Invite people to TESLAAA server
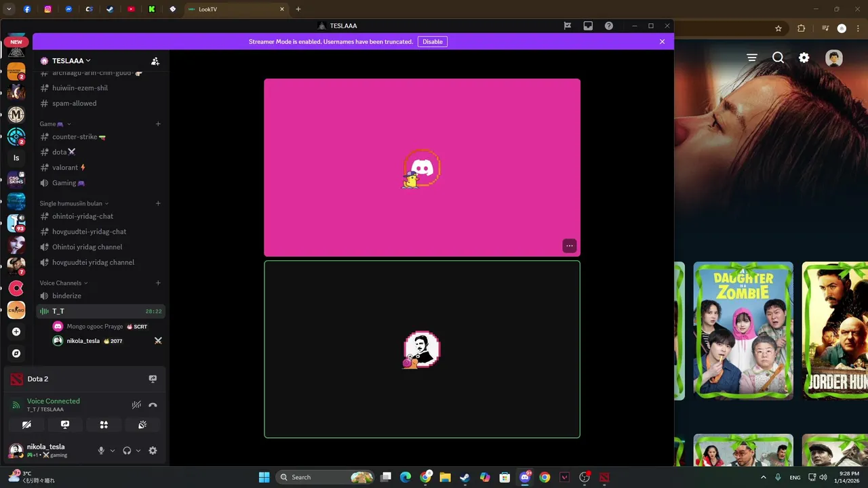The image size is (868, 488). [155, 61]
